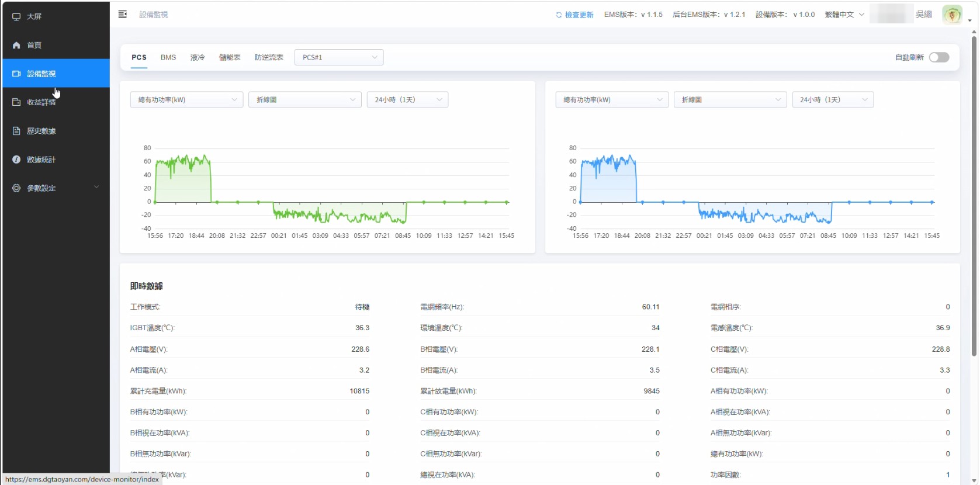Open 收益詳情 from the sidebar

pos(56,102)
